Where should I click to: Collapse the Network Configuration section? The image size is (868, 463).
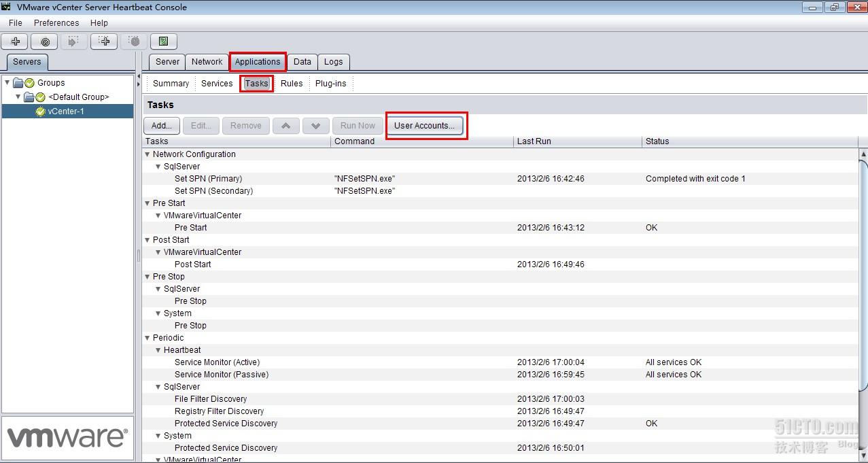tap(147, 154)
